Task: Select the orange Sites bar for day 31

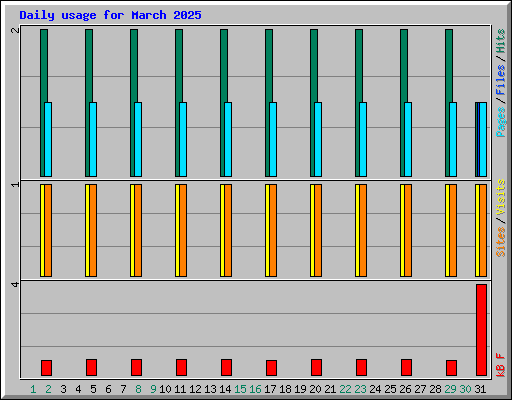Action: click(483, 230)
